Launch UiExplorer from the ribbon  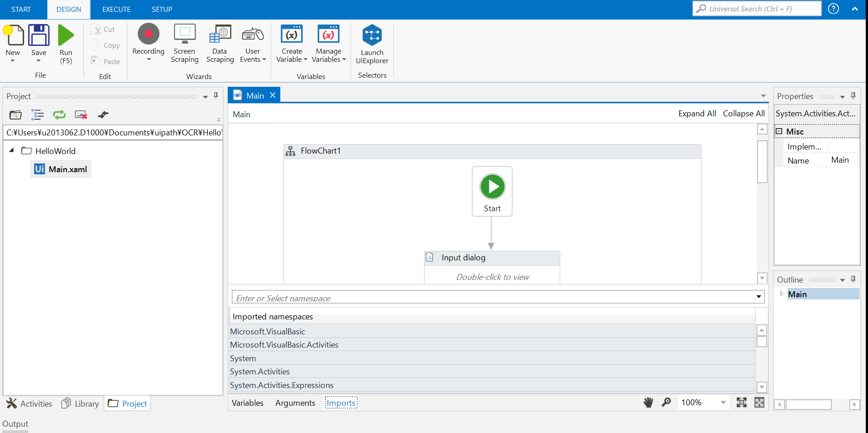pyautogui.click(x=372, y=44)
